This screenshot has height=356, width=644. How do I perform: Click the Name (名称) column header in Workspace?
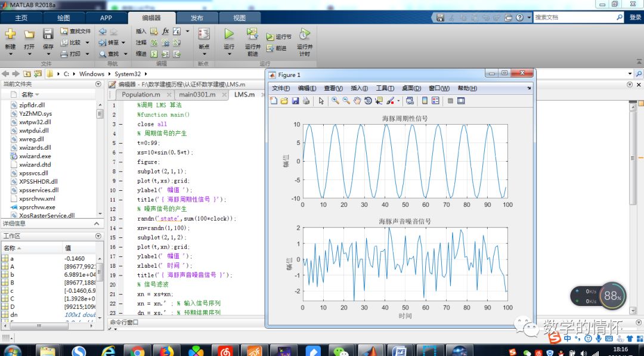(x=32, y=248)
